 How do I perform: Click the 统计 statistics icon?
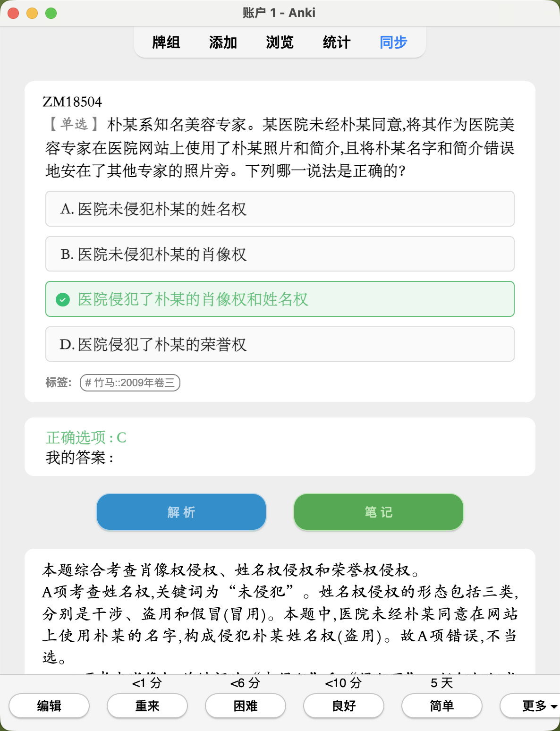336,42
